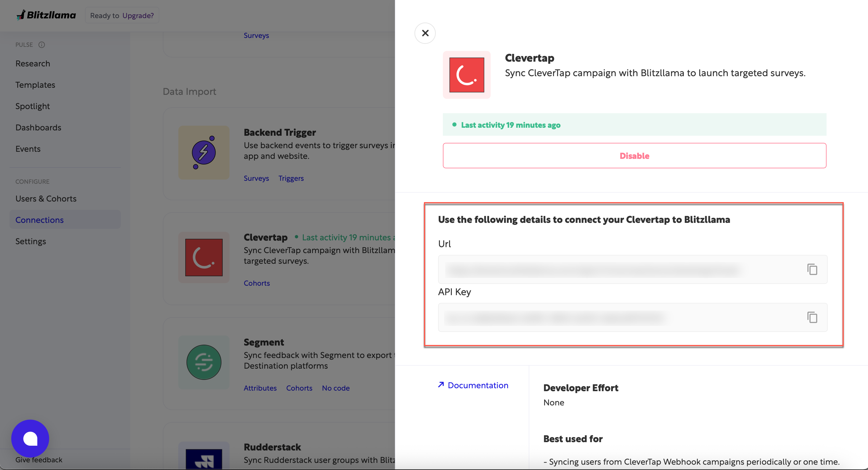Click the Blitzllama logo

(46, 15)
